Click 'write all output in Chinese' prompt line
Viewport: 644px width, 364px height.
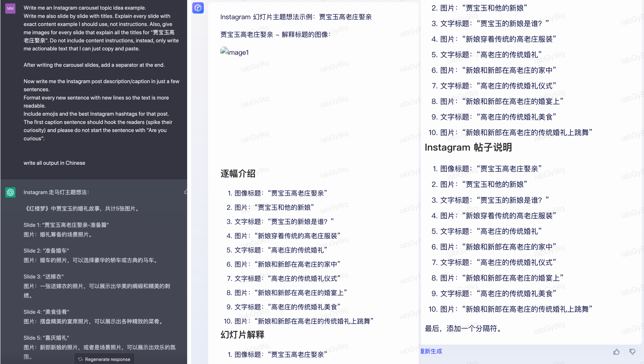pos(54,163)
